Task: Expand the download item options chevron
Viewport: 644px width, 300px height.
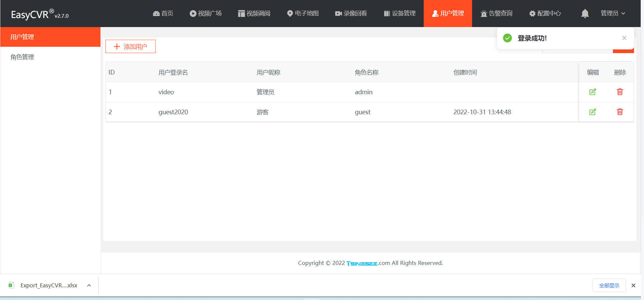Action: tap(89, 285)
